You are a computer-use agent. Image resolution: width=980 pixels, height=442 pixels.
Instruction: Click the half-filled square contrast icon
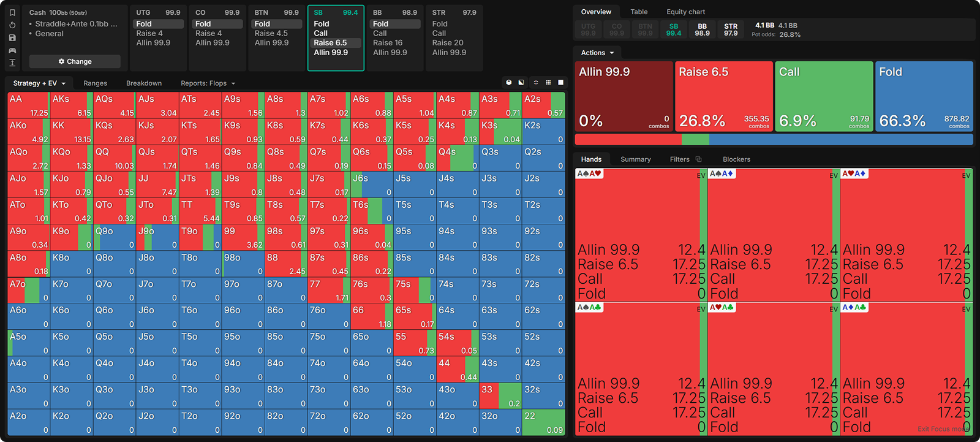[521, 82]
